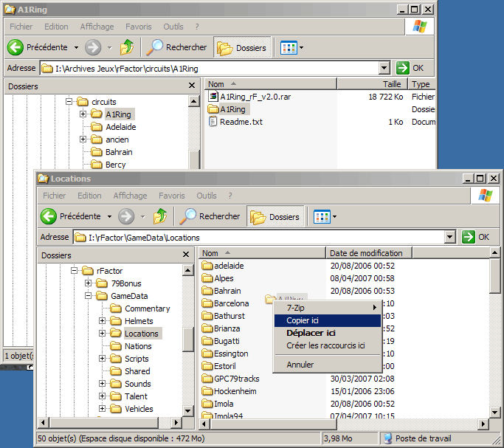
Task: Open Outils menu in A1Ring window
Action: (173, 27)
